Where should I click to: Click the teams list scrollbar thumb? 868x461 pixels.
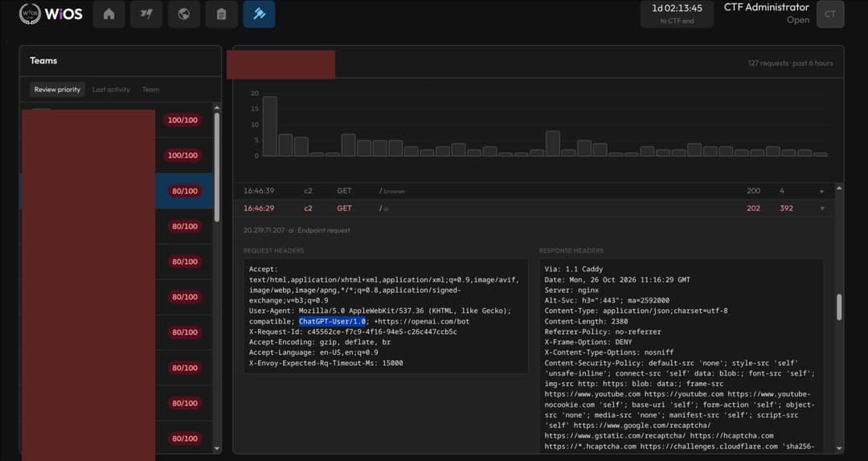pyautogui.click(x=216, y=167)
